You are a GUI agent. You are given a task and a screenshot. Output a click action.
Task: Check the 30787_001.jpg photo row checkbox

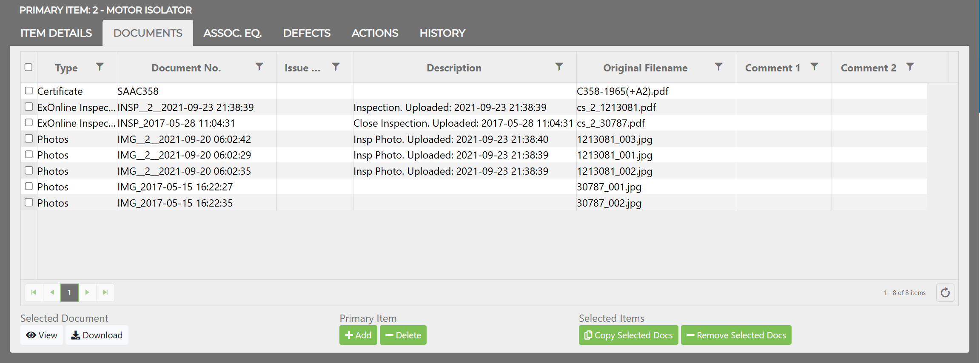[28, 186]
